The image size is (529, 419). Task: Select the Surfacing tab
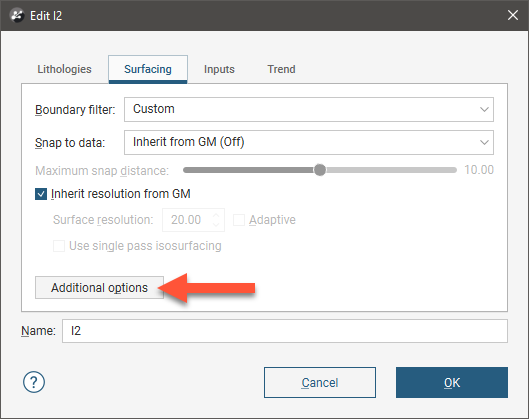pyautogui.click(x=148, y=69)
